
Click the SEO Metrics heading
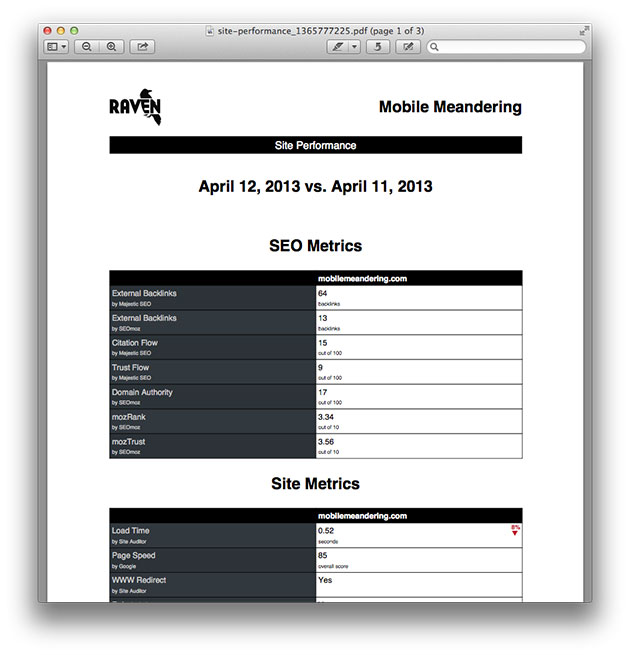315,246
